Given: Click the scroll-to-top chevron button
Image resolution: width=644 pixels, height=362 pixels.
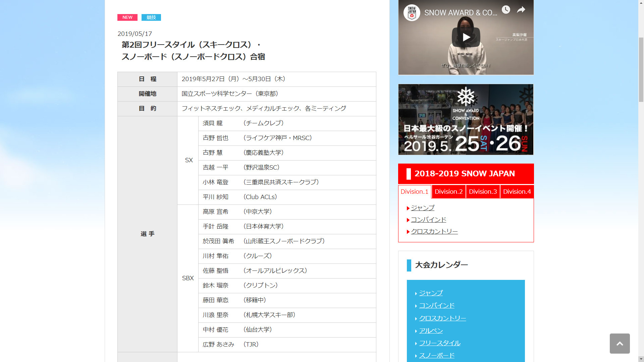Looking at the screenshot, I should click(x=620, y=344).
